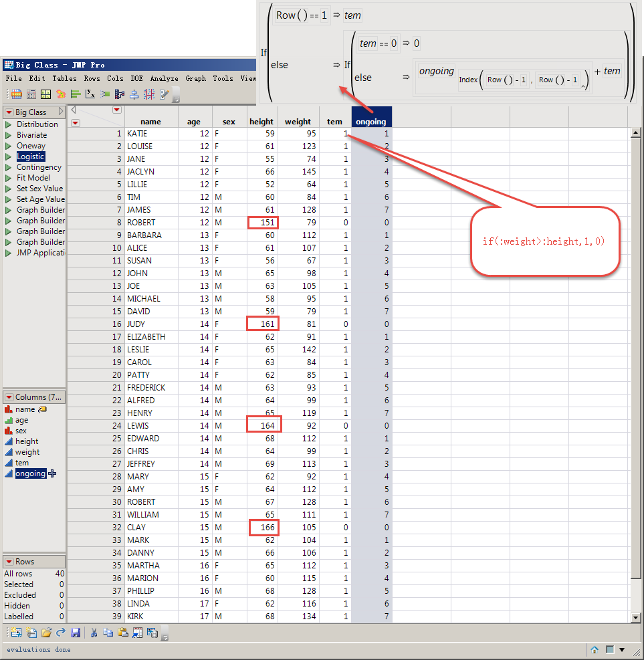Select the weight column in Columns list
Screen dimensions: 644x660
pos(27,452)
